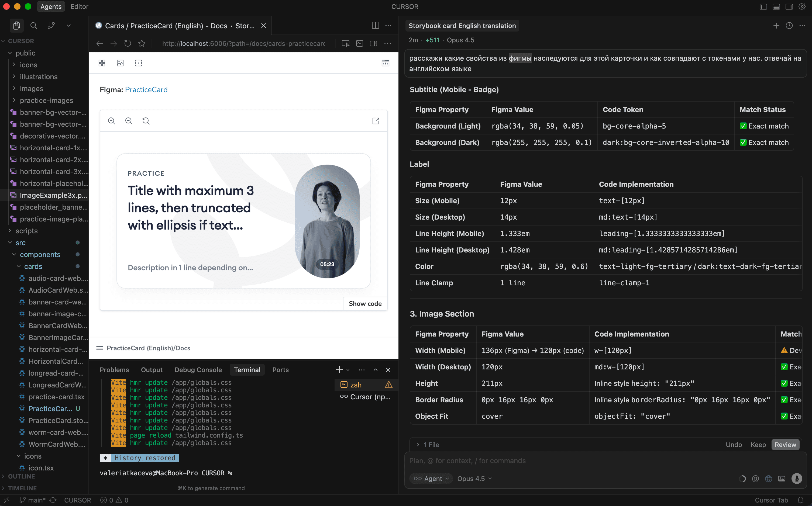Screen dimensions: 812x506
Task: Open the story in a new tab
Action: pos(376,121)
